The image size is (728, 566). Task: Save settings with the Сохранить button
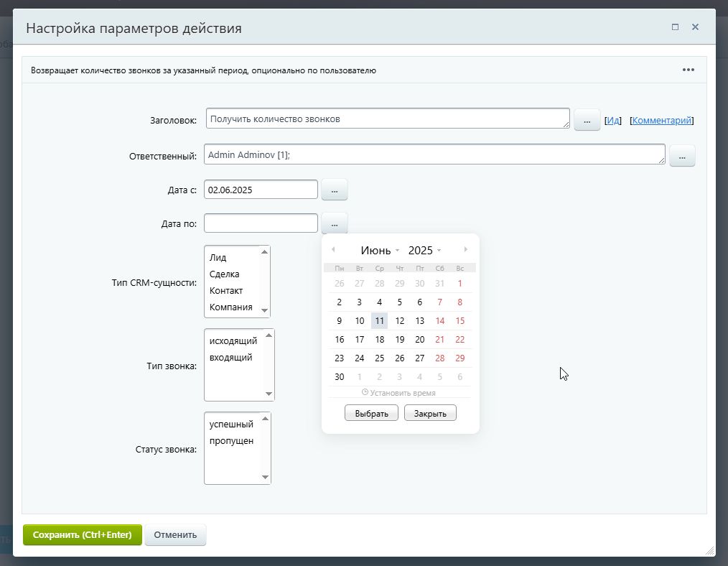pos(82,534)
